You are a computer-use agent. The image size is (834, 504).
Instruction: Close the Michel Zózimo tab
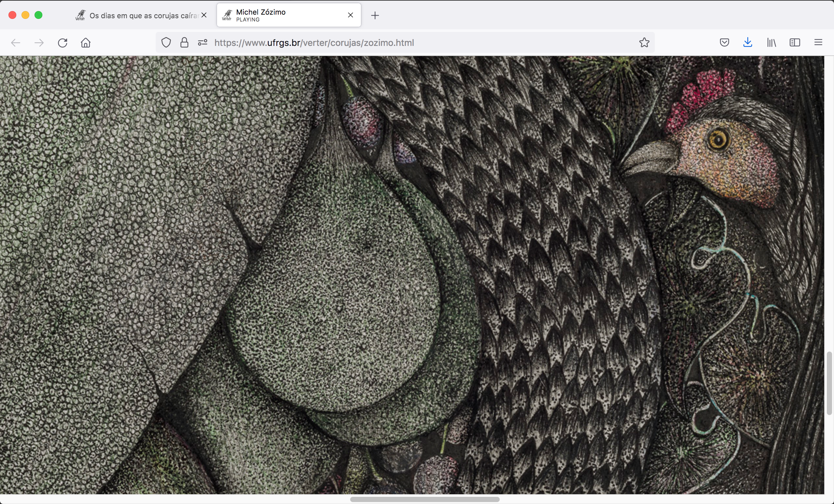point(350,15)
